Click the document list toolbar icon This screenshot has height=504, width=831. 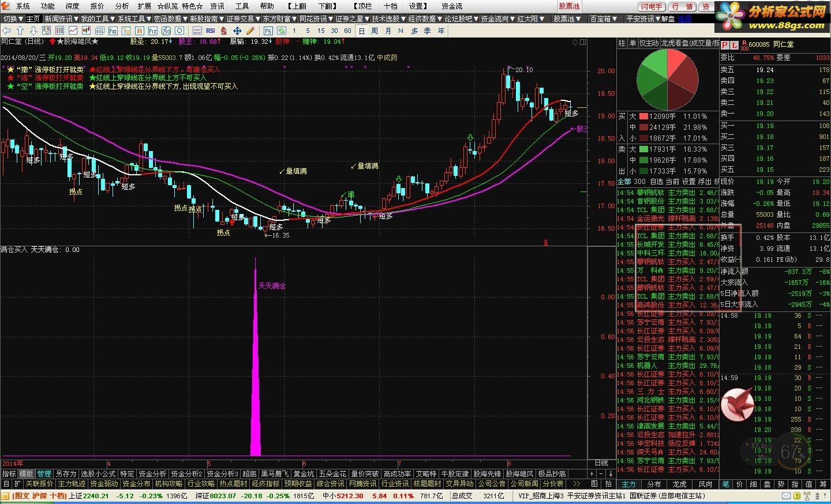pos(99,31)
